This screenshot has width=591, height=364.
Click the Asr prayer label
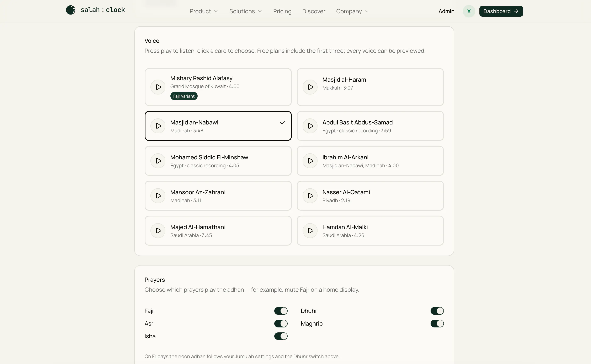point(149,323)
